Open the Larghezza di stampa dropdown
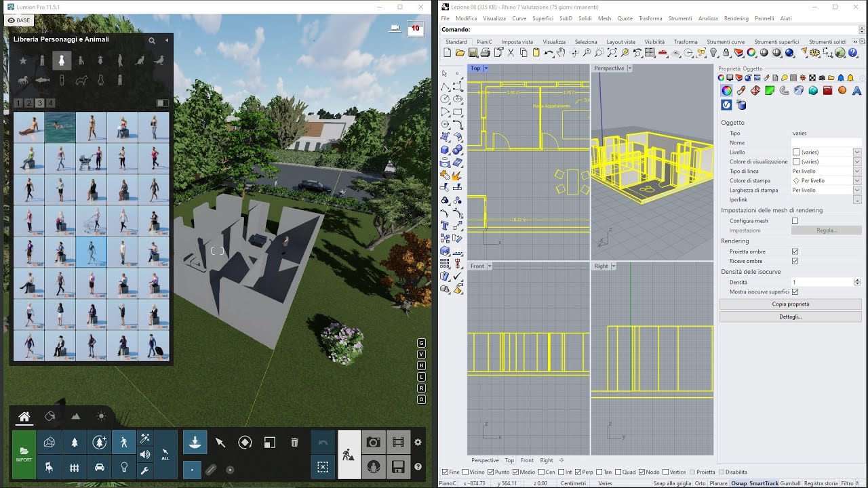868x488 pixels. (857, 190)
